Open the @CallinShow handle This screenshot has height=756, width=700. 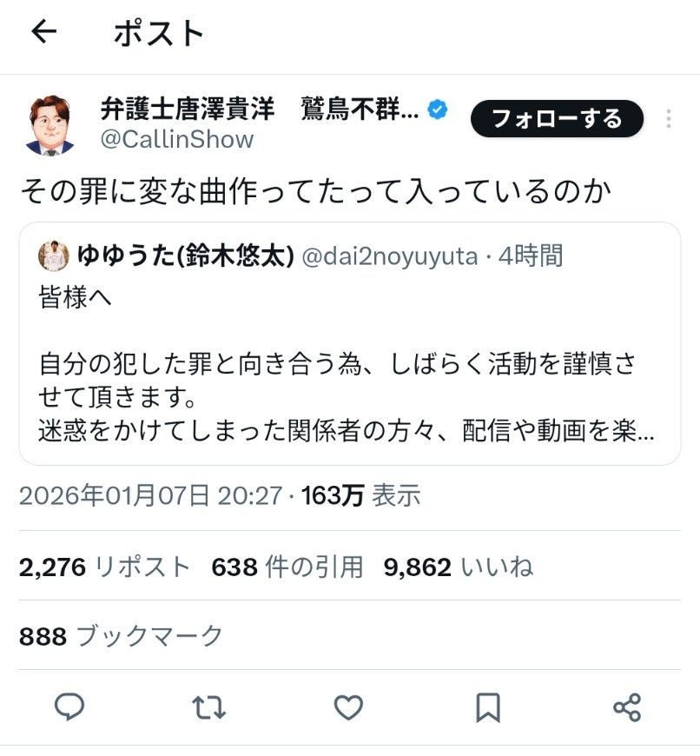(x=177, y=140)
